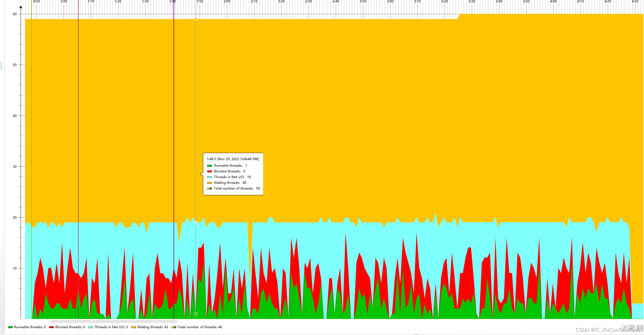Click the multicolor Total number of threads icon
644x335 pixels.
(174, 327)
